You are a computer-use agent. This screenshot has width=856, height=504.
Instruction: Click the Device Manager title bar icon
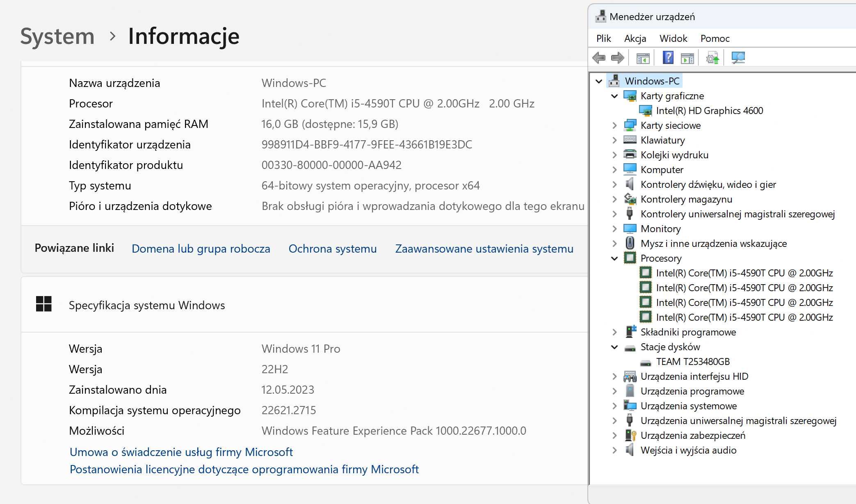pos(600,16)
